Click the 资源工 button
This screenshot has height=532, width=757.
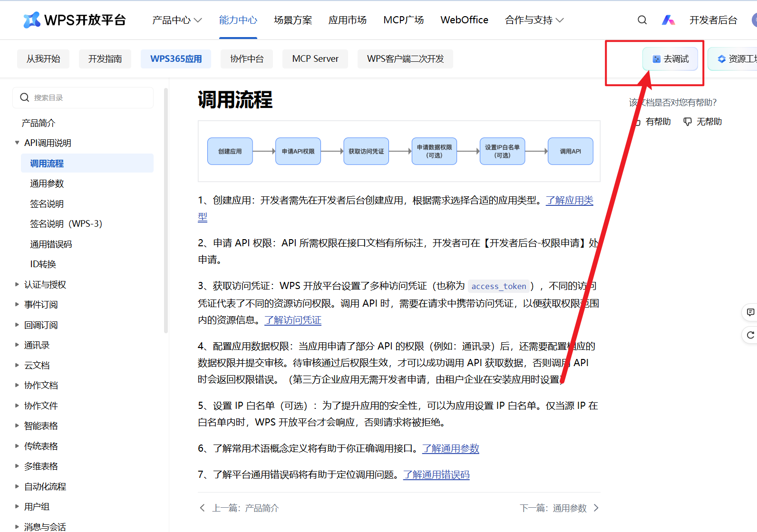(733, 59)
